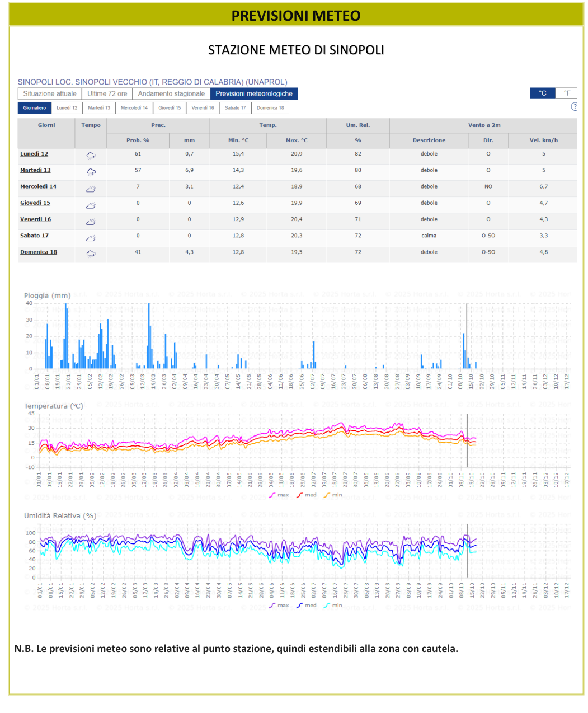Click the Sabato 17 weather icon

point(91,237)
